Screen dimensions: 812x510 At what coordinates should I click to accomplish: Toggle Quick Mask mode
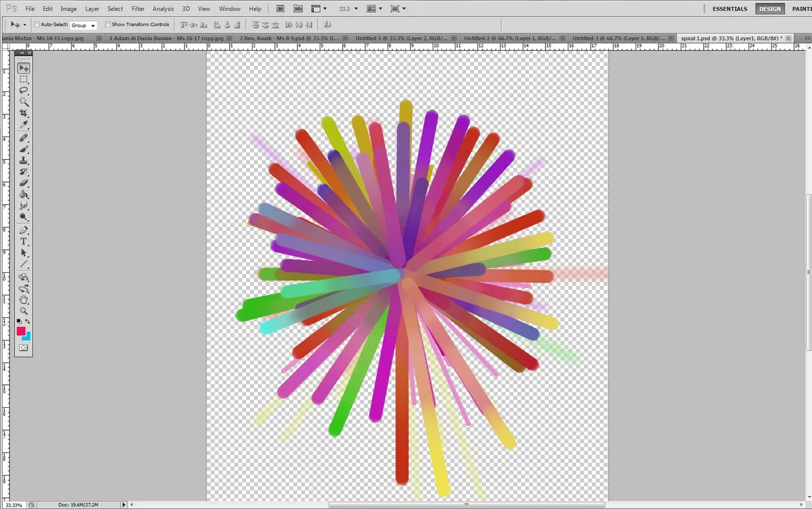(x=23, y=348)
